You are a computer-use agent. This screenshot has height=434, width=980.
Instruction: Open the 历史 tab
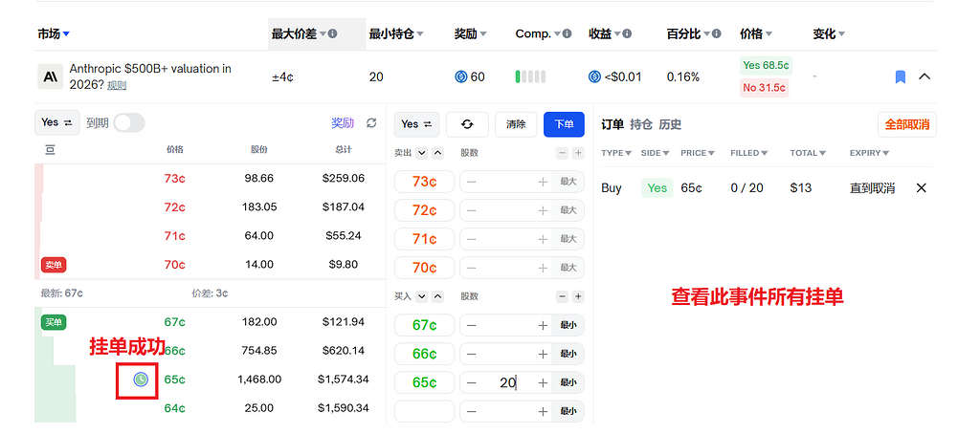(x=670, y=124)
